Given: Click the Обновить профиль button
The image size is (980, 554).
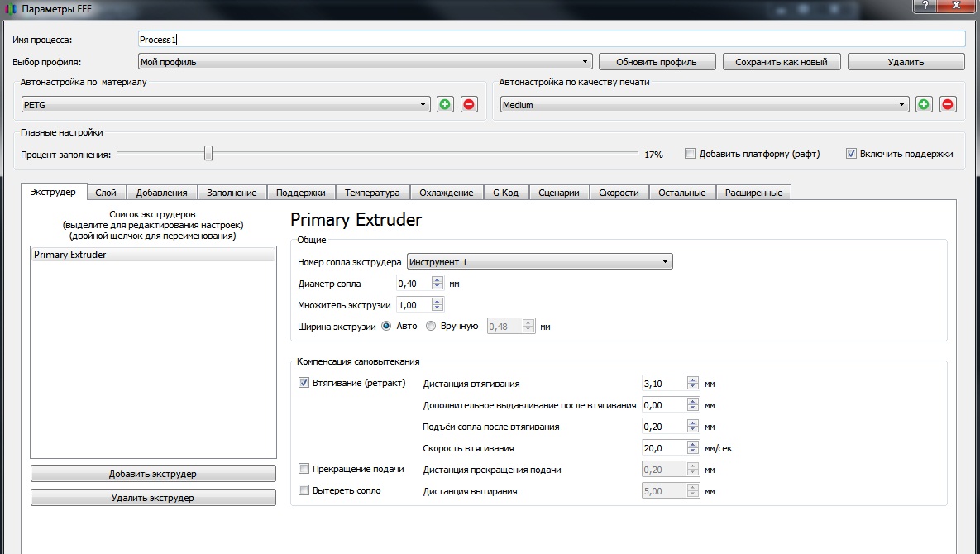Looking at the screenshot, I should tap(657, 62).
